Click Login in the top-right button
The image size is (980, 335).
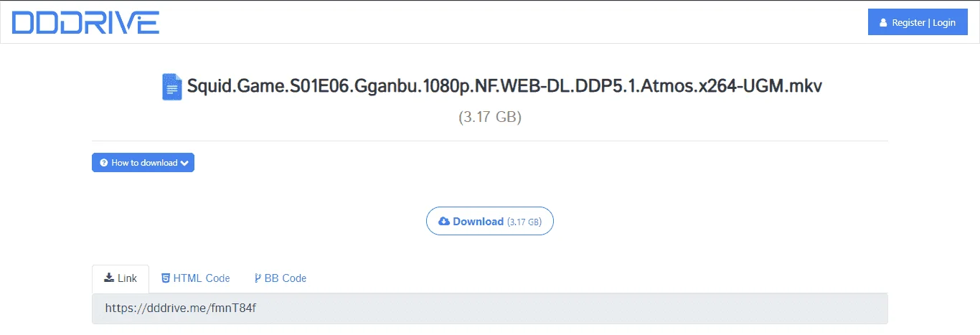pyautogui.click(x=944, y=23)
